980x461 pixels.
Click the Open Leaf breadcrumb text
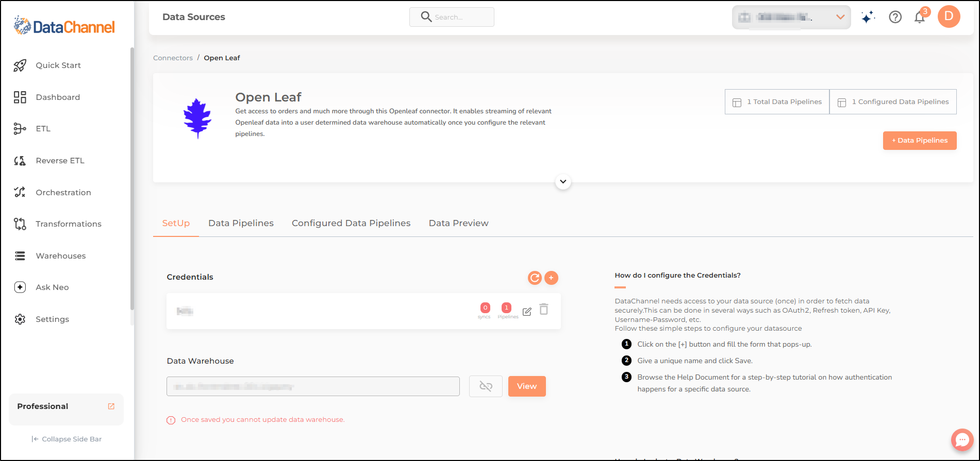pos(222,58)
